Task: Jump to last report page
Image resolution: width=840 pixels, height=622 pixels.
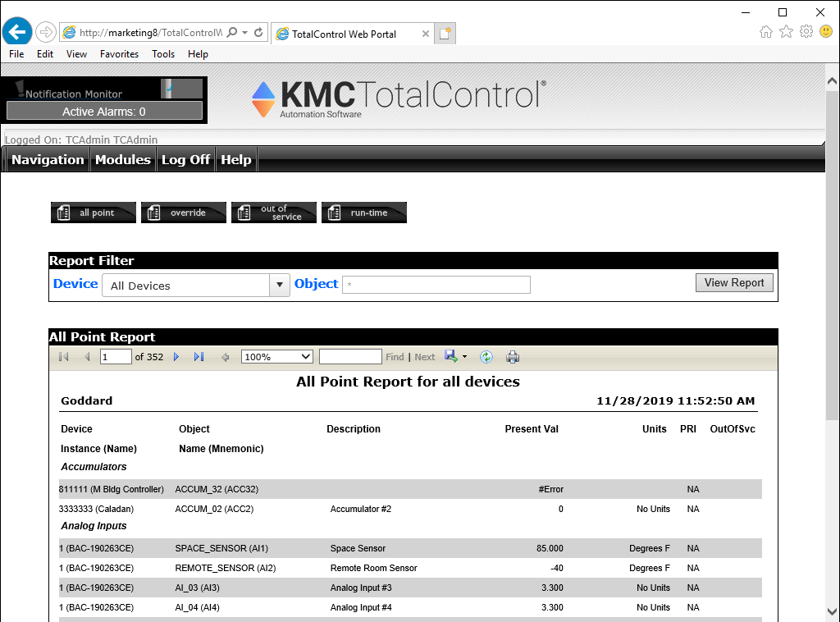Action: 199,357
